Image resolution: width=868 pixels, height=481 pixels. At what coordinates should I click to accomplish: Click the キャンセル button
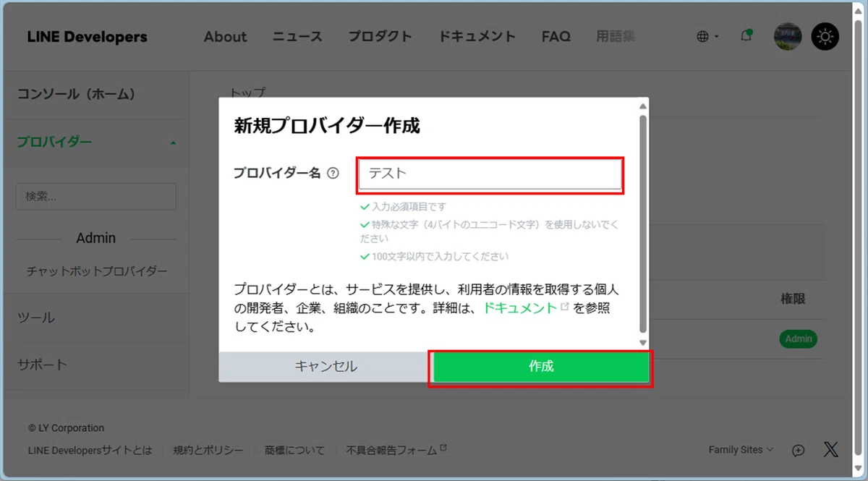(x=325, y=367)
